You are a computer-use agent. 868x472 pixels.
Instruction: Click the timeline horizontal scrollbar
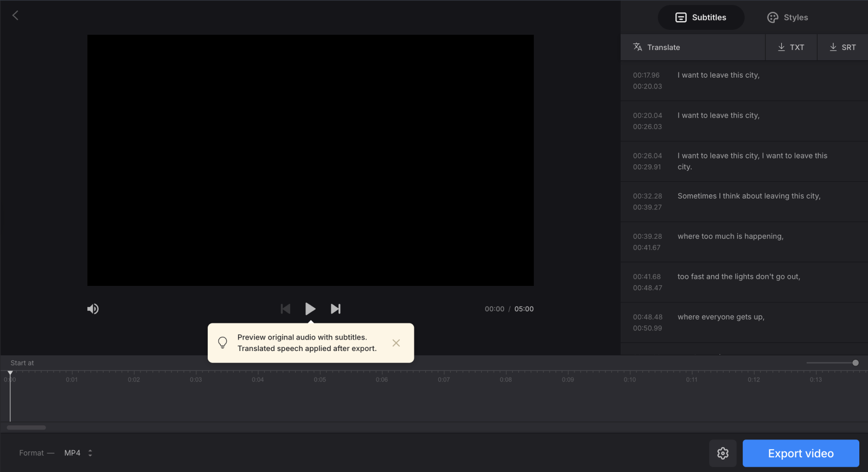pyautogui.click(x=26, y=428)
